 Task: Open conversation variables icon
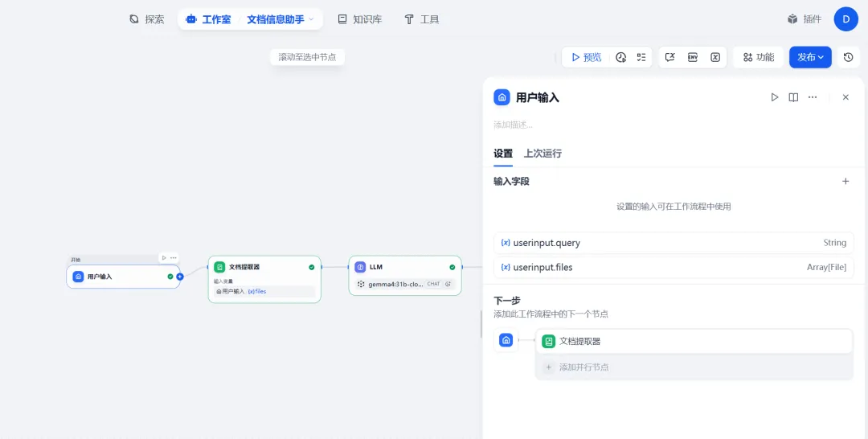pos(669,57)
